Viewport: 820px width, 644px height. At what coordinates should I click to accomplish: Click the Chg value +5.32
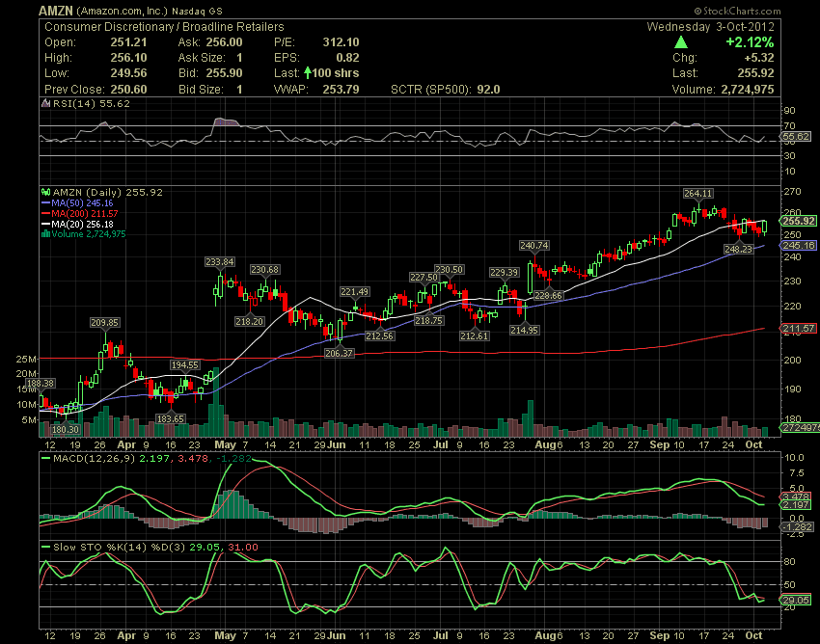point(760,58)
